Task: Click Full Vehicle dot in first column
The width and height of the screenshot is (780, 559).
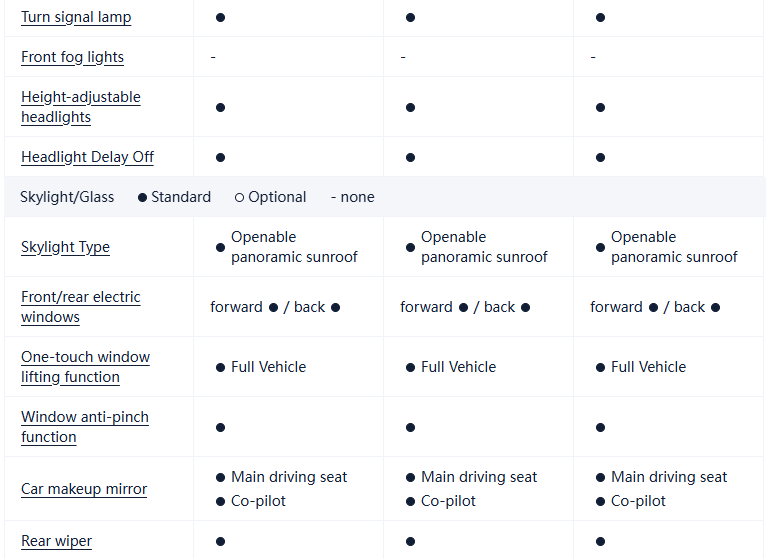Action: point(220,367)
